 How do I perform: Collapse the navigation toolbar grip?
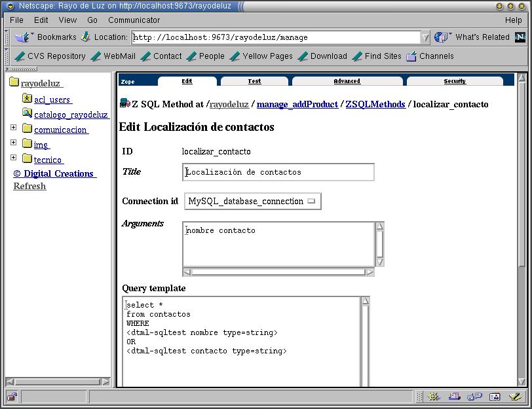pos(7,37)
